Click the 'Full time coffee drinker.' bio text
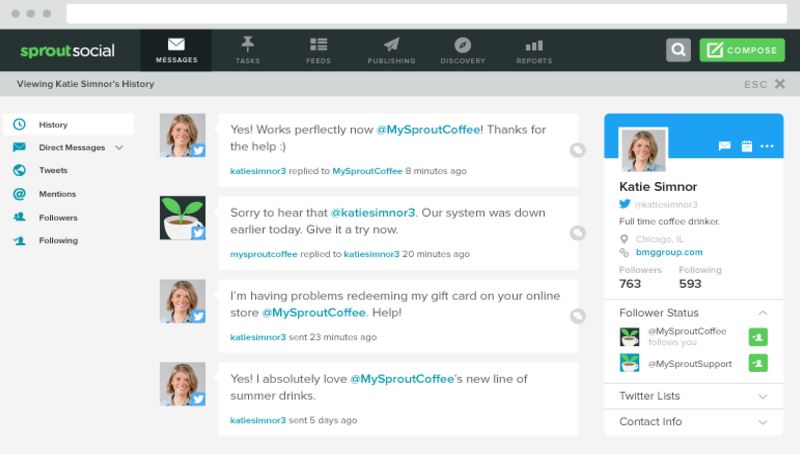 pyautogui.click(x=669, y=221)
